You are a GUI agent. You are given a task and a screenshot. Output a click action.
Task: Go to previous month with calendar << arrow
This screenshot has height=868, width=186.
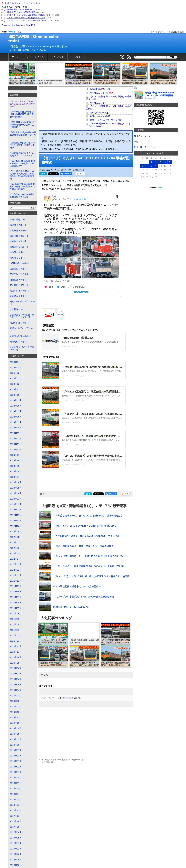(148, 153)
